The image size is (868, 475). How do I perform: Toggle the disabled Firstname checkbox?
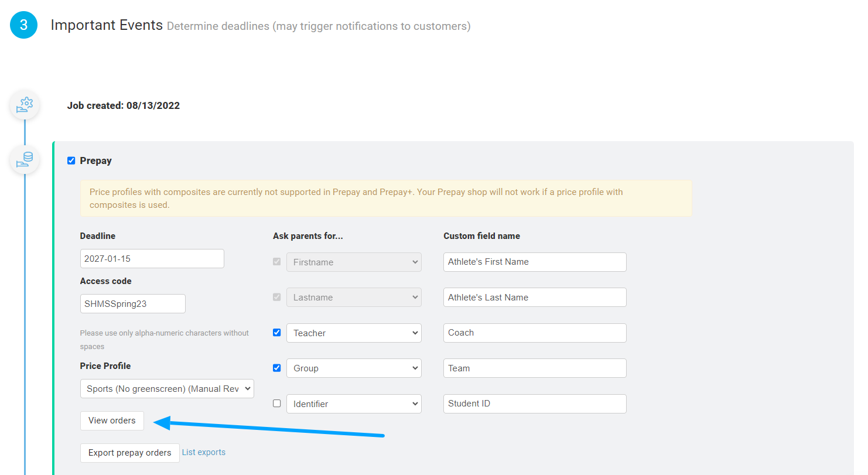(x=277, y=262)
